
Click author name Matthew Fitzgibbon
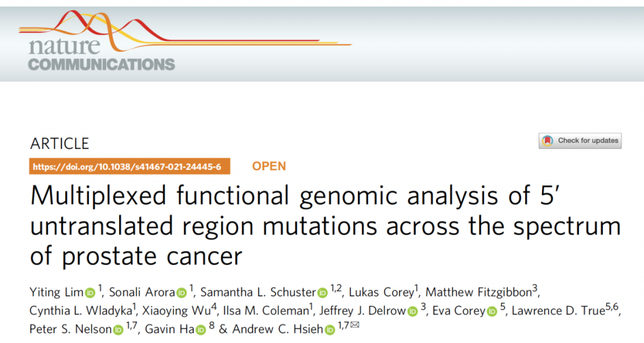click(478, 292)
